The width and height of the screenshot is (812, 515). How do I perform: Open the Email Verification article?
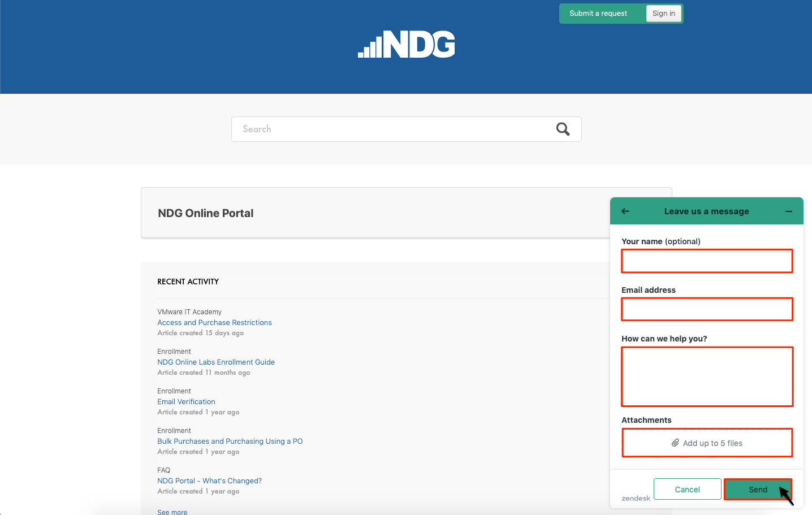(186, 402)
